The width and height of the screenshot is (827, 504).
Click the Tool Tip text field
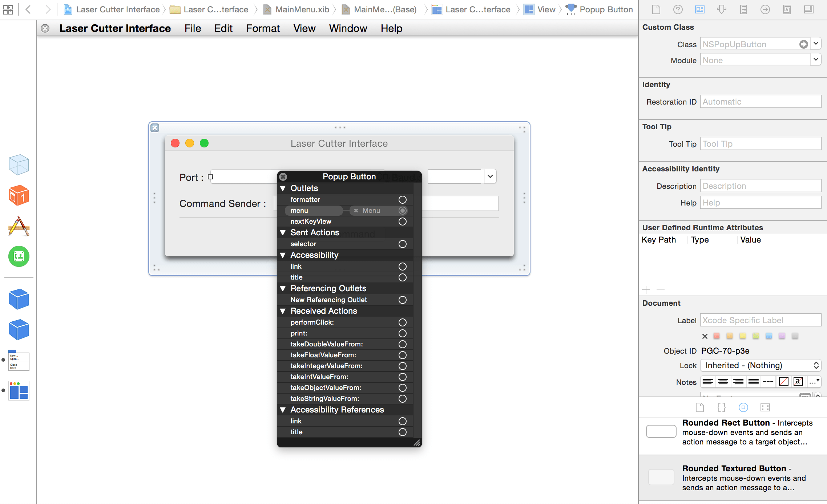tap(760, 144)
